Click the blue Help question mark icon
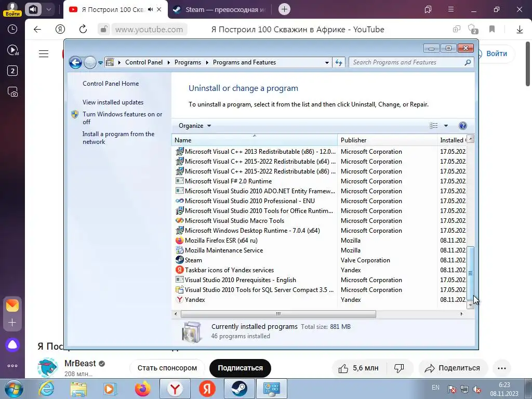 coord(462,126)
